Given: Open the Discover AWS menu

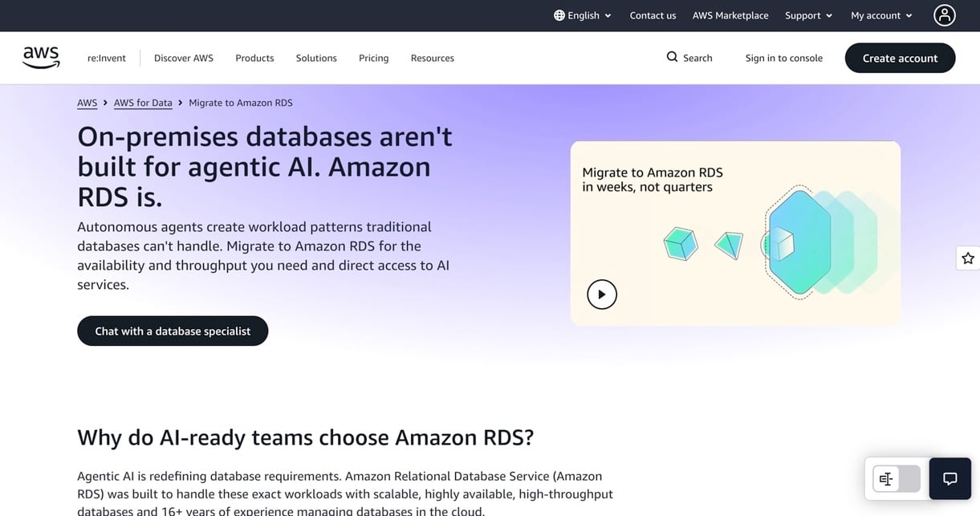Looking at the screenshot, I should 184,58.
